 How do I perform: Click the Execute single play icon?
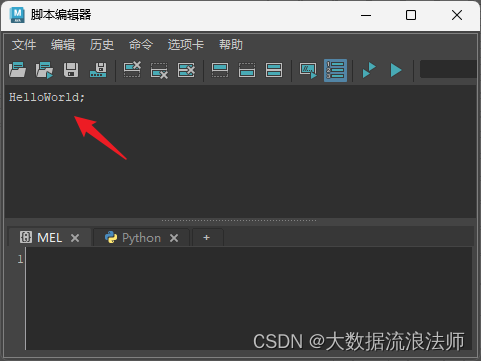click(x=396, y=70)
